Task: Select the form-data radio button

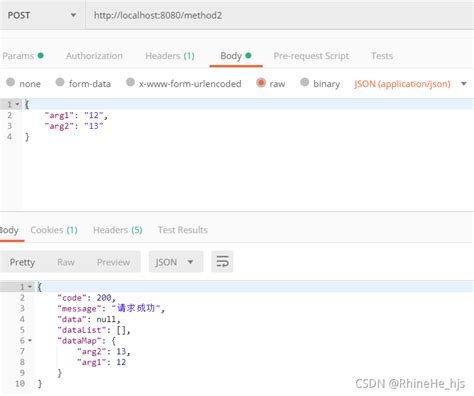Action: point(60,82)
